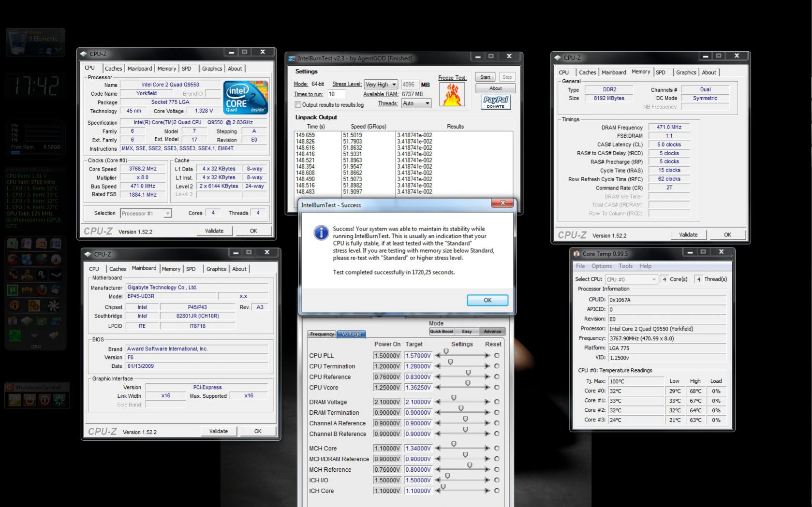Open the Tools menu in Core Temp
The height and width of the screenshot is (507, 812).
(x=625, y=266)
